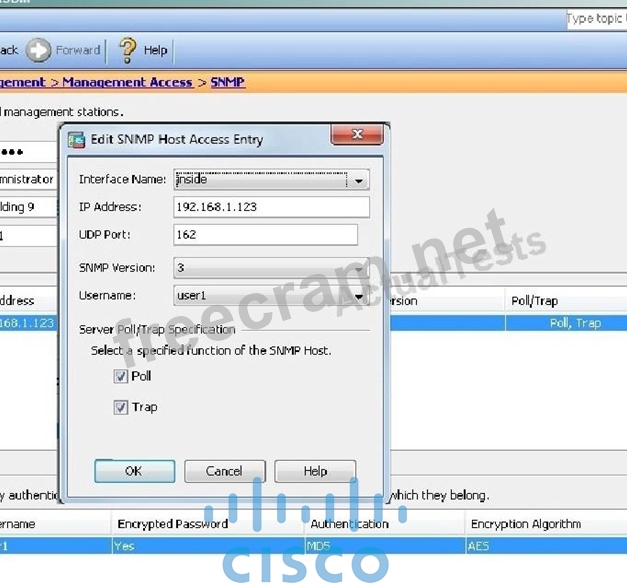
Task: Click into the IP Address field
Action: tap(270, 207)
